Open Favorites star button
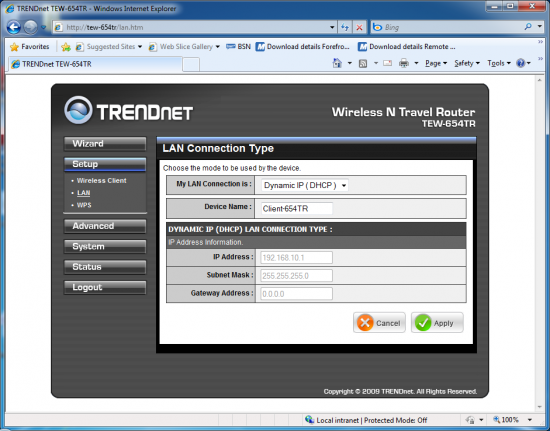The width and height of the screenshot is (550, 431). 30,47
